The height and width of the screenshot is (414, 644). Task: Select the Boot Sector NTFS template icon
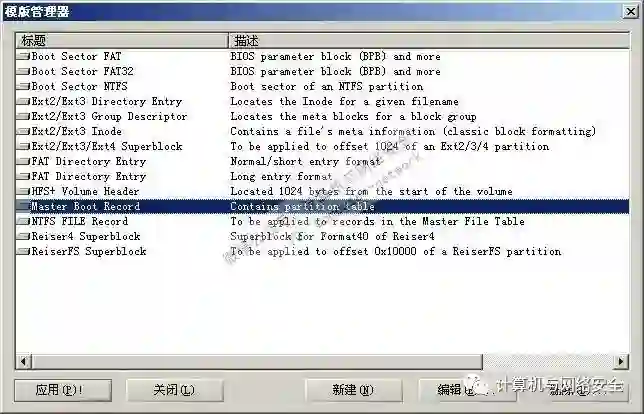pos(23,86)
